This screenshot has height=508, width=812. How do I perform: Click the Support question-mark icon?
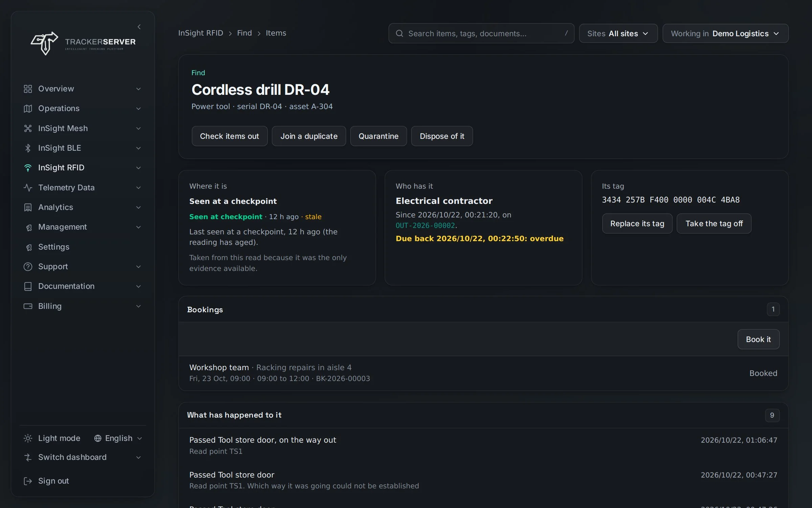(x=28, y=267)
